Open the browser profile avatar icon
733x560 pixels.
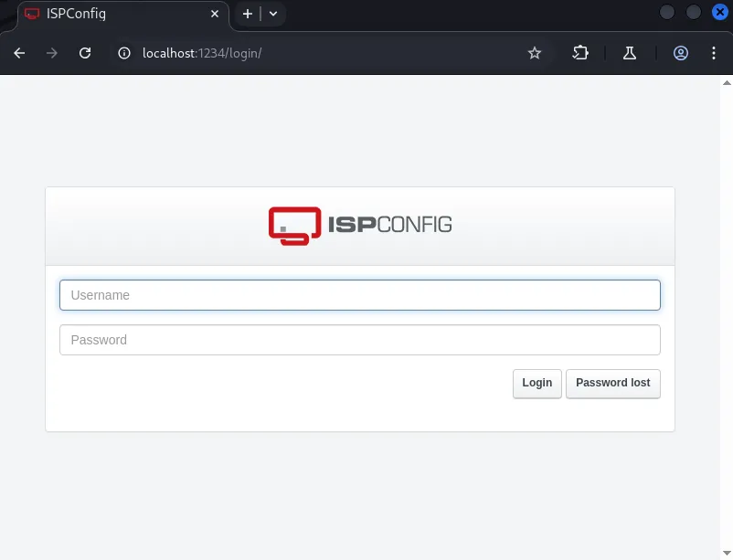681,53
